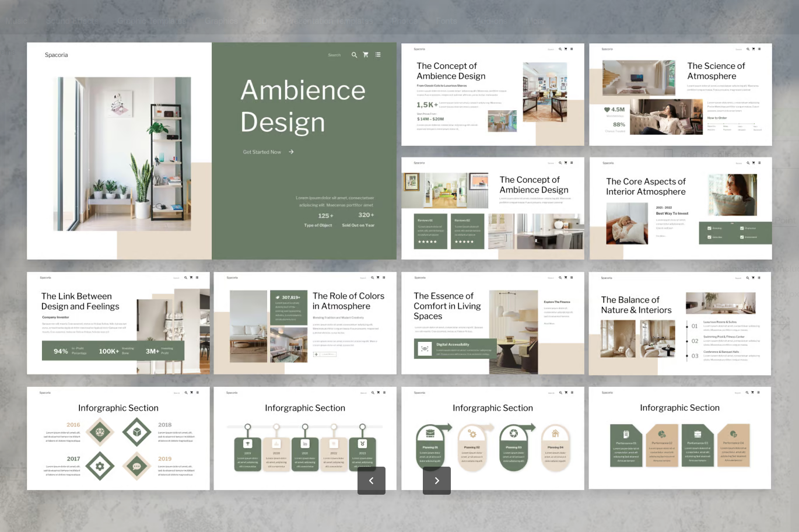Open the list menu icon on Ambience Design slide
Viewport: 799px width, 532px height.
click(x=378, y=55)
